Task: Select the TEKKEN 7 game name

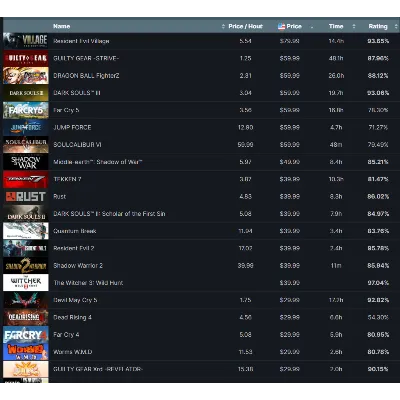Action: point(67,179)
